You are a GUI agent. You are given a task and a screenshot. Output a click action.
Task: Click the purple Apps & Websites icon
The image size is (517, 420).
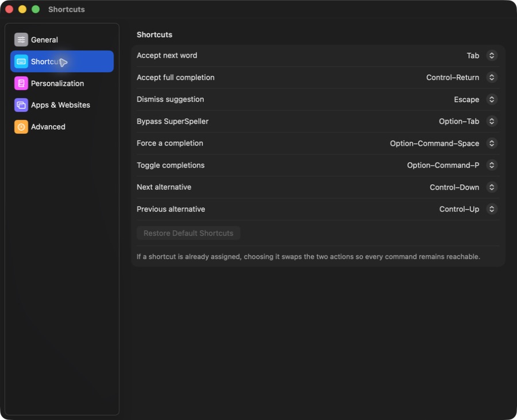(x=21, y=105)
